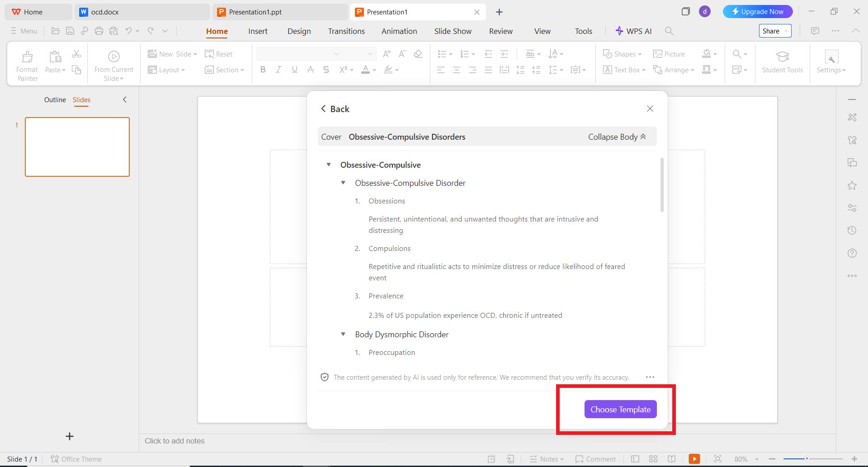Click the Undo arrow icon
Viewport: 868px width, 467px height.
[129, 31]
